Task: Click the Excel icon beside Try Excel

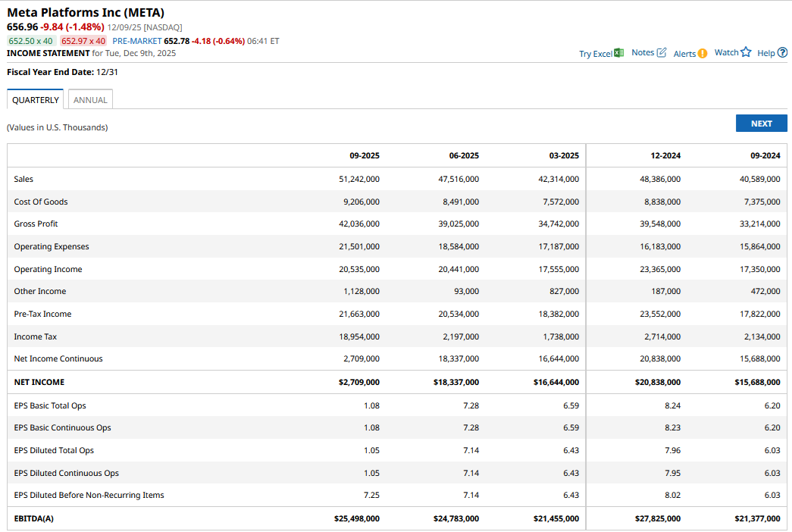Action: pos(619,53)
